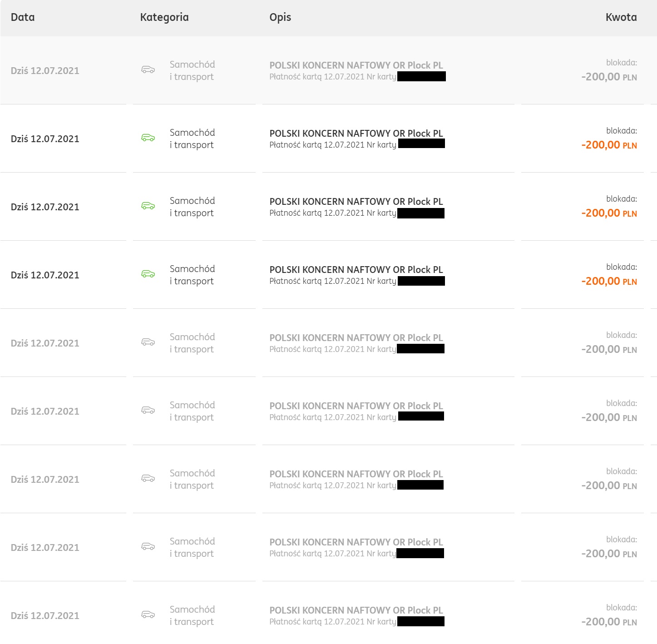Image resolution: width=657 pixels, height=644 pixels.
Task: Click the green car icon in the fourth row
Action: click(x=148, y=274)
